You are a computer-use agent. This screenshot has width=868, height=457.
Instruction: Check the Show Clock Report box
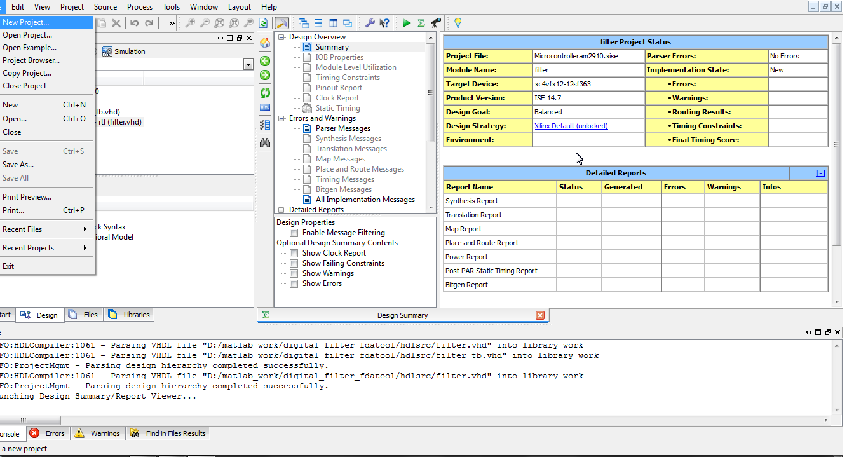click(x=294, y=253)
